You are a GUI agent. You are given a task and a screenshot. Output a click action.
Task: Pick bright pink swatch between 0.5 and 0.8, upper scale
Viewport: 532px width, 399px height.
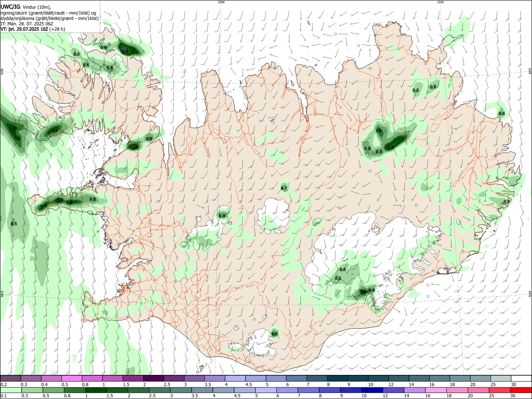71,379
